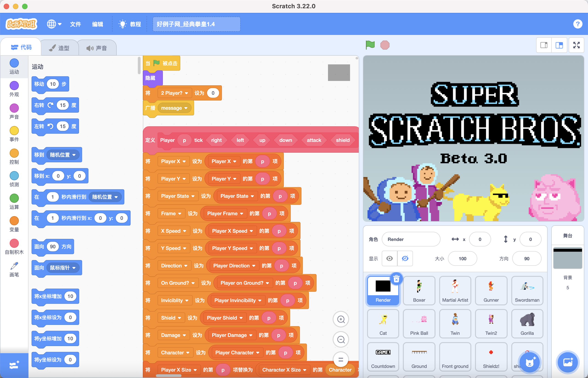Expand the 2 Player? variable dropdown
This screenshot has width=588, height=378.
[175, 93]
